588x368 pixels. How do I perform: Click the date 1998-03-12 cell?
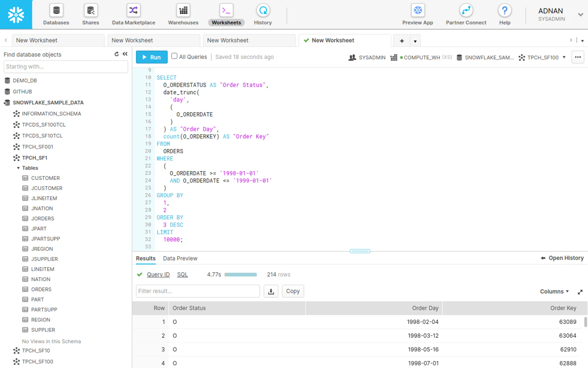423,336
